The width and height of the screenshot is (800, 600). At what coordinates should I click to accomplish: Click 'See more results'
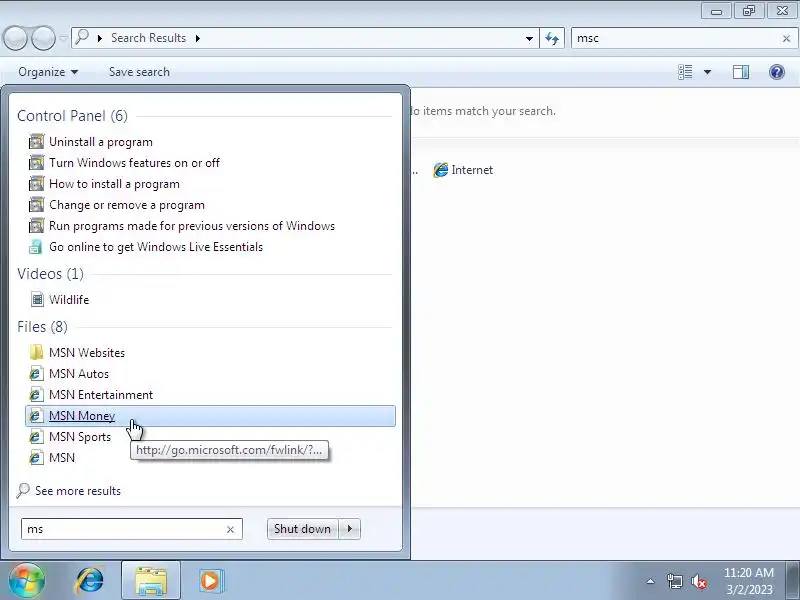(x=78, y=491)
